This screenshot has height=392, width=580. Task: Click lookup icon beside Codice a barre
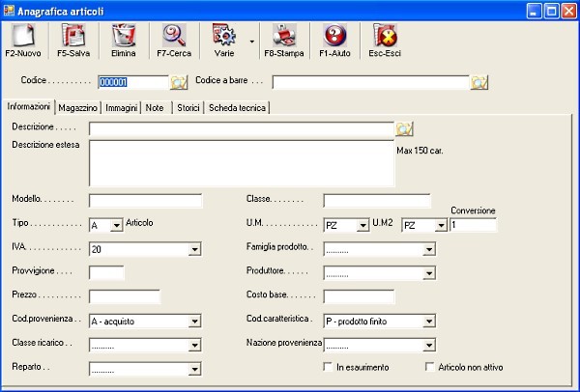pos(478,82)
